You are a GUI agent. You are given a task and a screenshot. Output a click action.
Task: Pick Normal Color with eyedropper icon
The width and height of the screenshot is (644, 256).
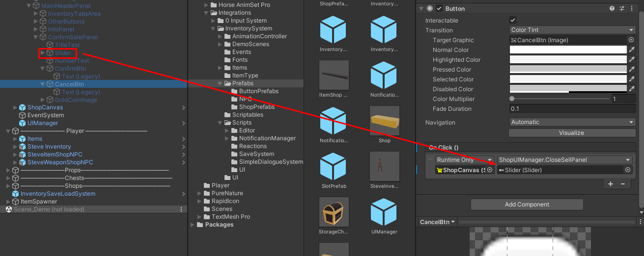(632, 50)
